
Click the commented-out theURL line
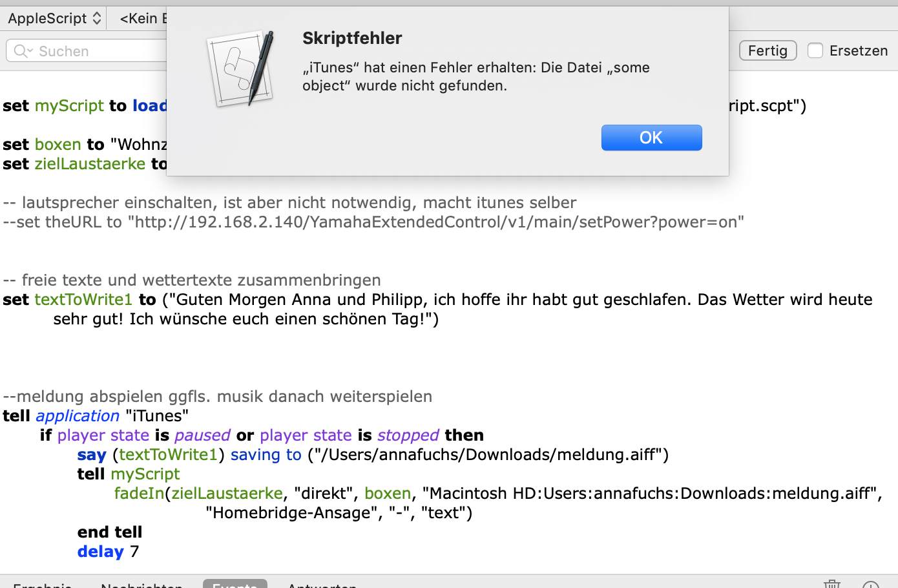click(x=373, y=222)
